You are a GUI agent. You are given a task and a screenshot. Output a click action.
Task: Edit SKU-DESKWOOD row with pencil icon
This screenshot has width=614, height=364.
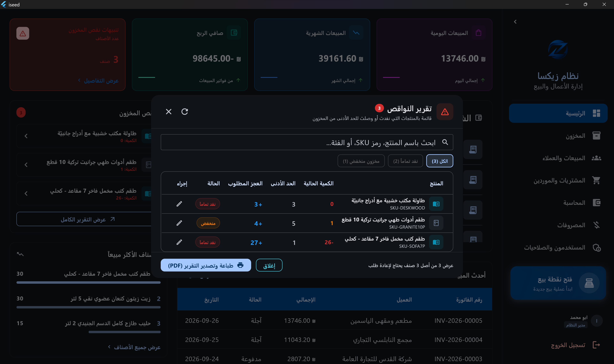pos(179,204)
